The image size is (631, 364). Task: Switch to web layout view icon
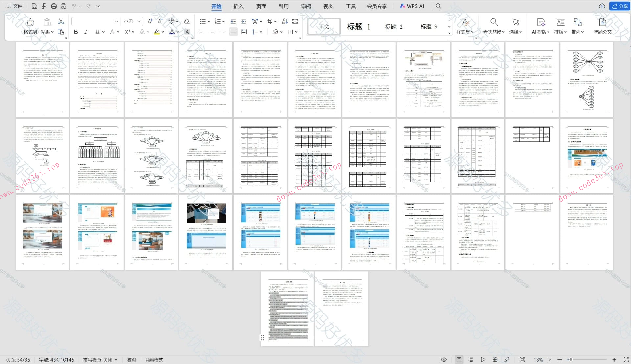(495, 360)
